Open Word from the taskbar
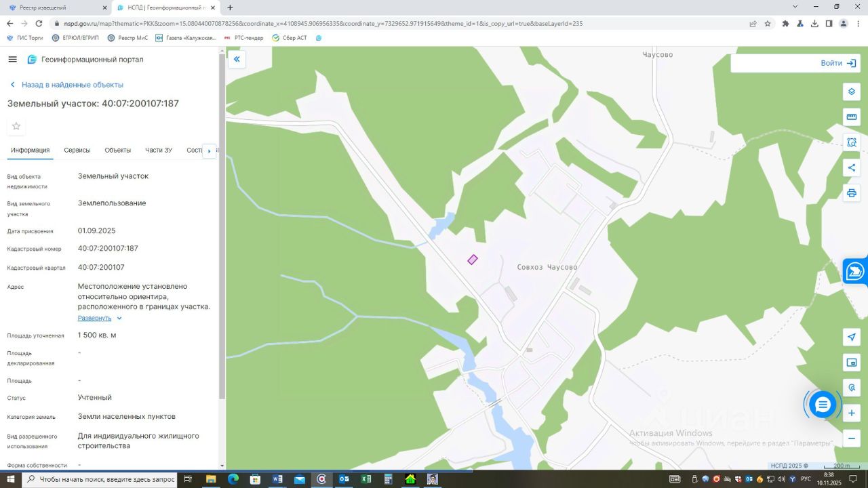The width and height of the screenshot is (868, 488). [277, 479]
